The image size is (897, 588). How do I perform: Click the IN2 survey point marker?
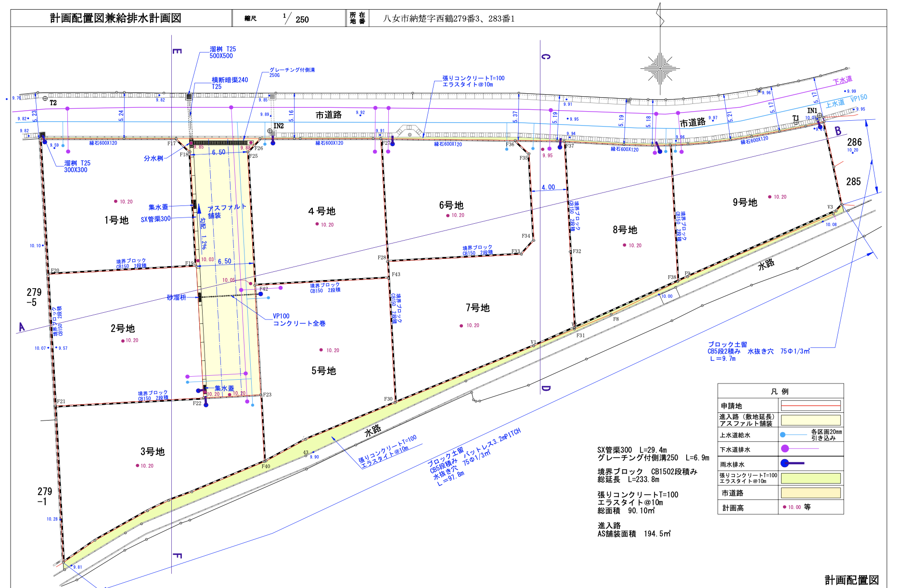point(270,131)
